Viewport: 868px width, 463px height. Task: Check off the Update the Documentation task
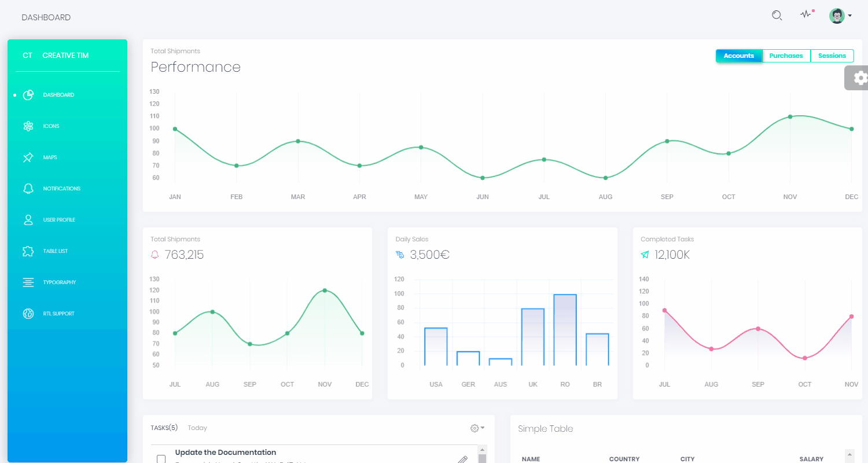point(161,458)
